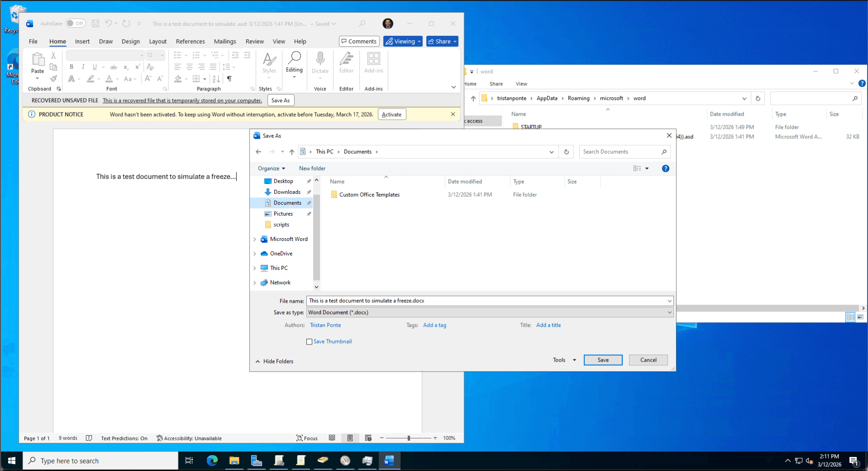Image resolution: width=868 pixels, height=471 pixels.
Task: Switch to Print Layout view icon
Action: point(350,438)
